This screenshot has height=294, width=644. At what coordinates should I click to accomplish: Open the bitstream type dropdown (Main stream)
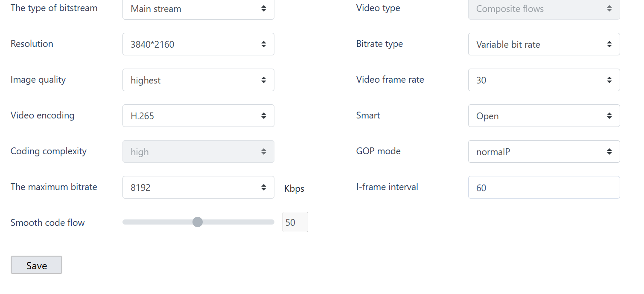[198, 9]
